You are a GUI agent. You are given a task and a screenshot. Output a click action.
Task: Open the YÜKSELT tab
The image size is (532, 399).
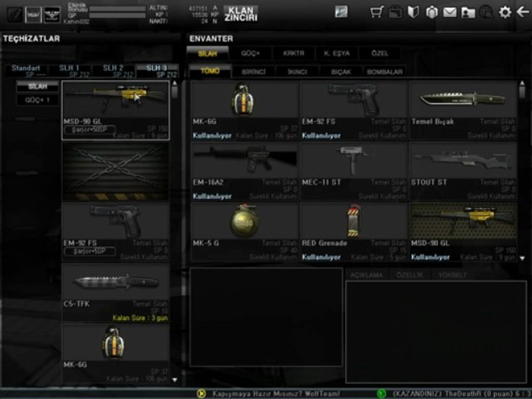452,275
